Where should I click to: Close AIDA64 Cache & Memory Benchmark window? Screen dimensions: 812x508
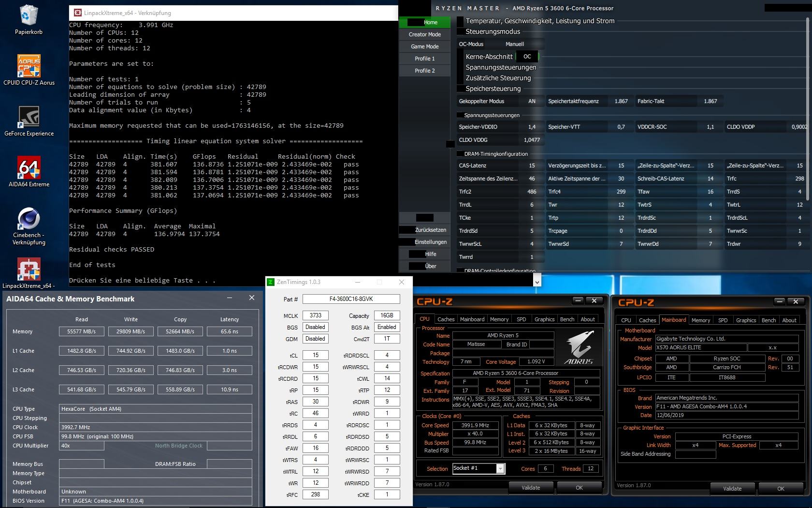251,298
